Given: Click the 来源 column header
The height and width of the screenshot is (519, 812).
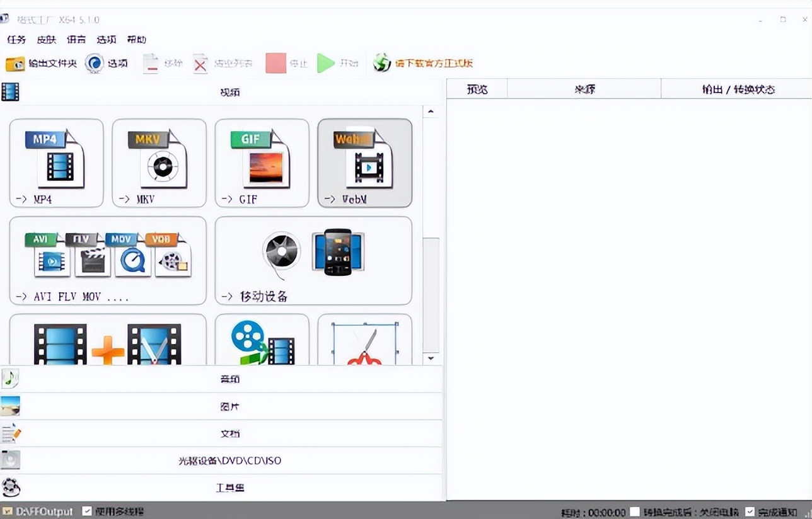Looking at the screenshot, I should point(584,89).
